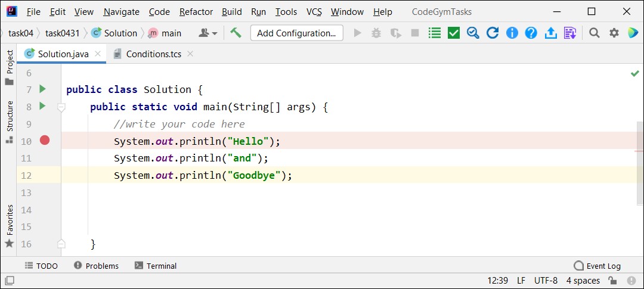Image resolution: width=644 pixels, height=289 pixels.
Task: Open the Project tool window
Action: 10,68
